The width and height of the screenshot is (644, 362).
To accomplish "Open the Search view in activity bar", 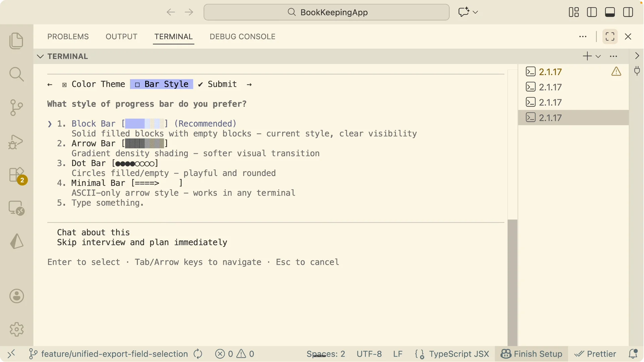I will point(16,74).
